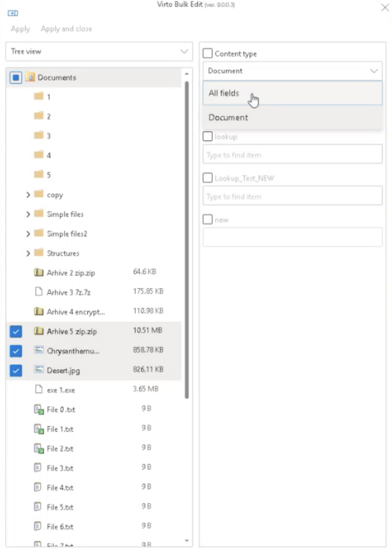Click the new field text input
This screenshot has height=548, width=392.
click(x=293, y=237)
